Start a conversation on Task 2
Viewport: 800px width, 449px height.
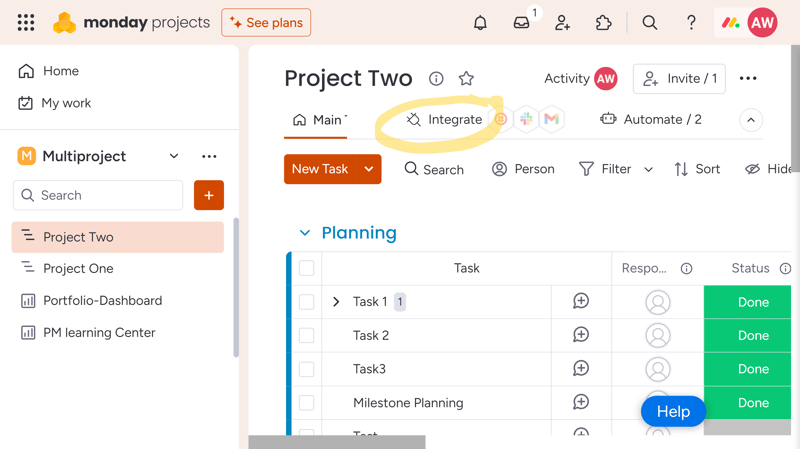tap(581, 335)
